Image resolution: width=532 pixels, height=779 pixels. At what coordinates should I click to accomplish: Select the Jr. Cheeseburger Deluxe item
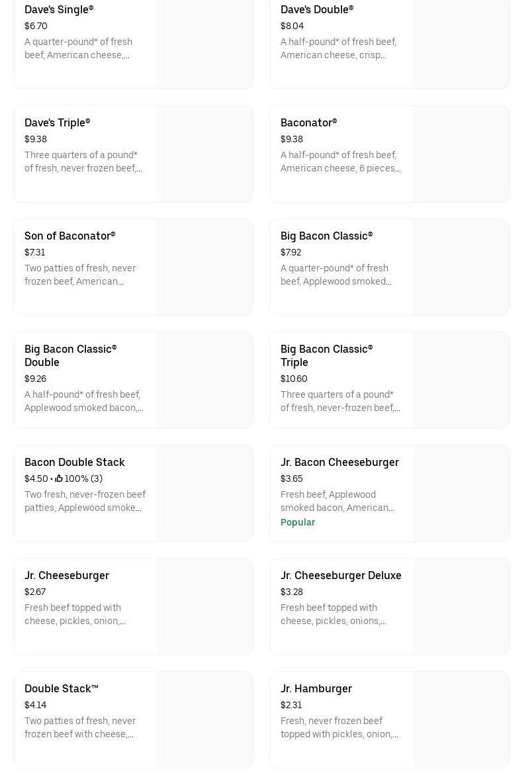coord(390,607)
